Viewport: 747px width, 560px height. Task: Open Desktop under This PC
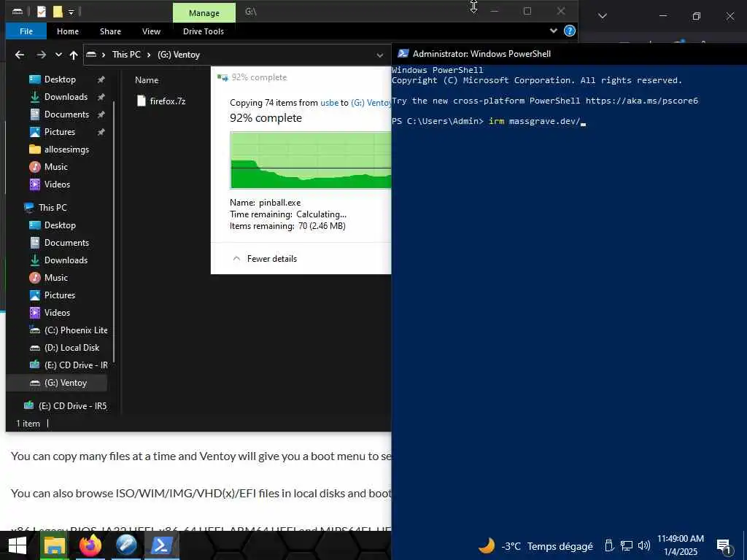point(60,225)
